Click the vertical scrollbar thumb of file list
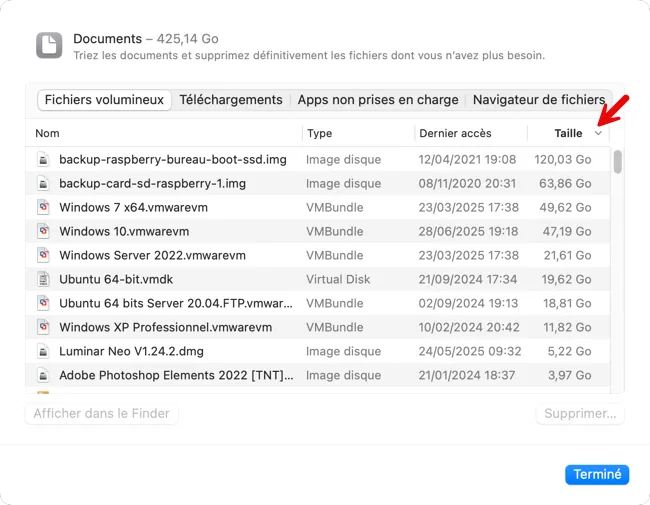Image resolution: width=650 pixels, height=505 pixels. tap(618, 162)
